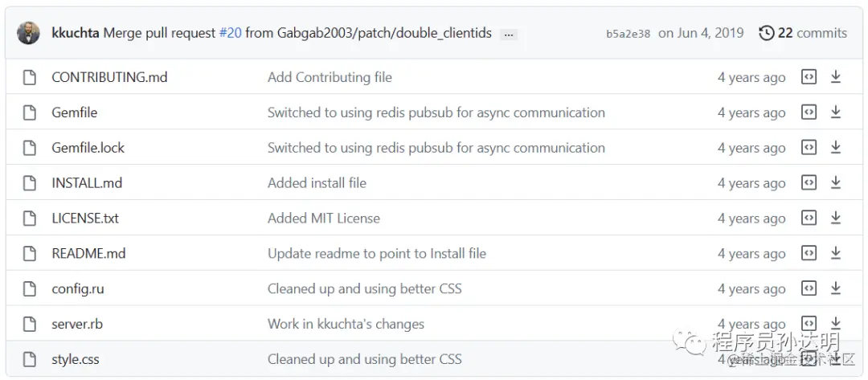Image resolution: width=868 pixels, height=380 pixels.
Task: Open the "Added MIT License" commit message
Action: tap(324, 219)
